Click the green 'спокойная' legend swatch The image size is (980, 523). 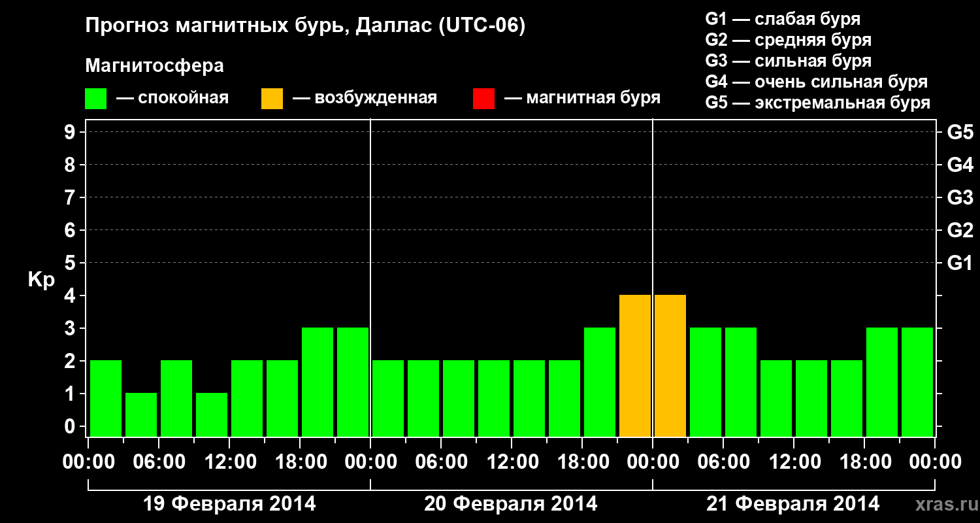point(95,99)
